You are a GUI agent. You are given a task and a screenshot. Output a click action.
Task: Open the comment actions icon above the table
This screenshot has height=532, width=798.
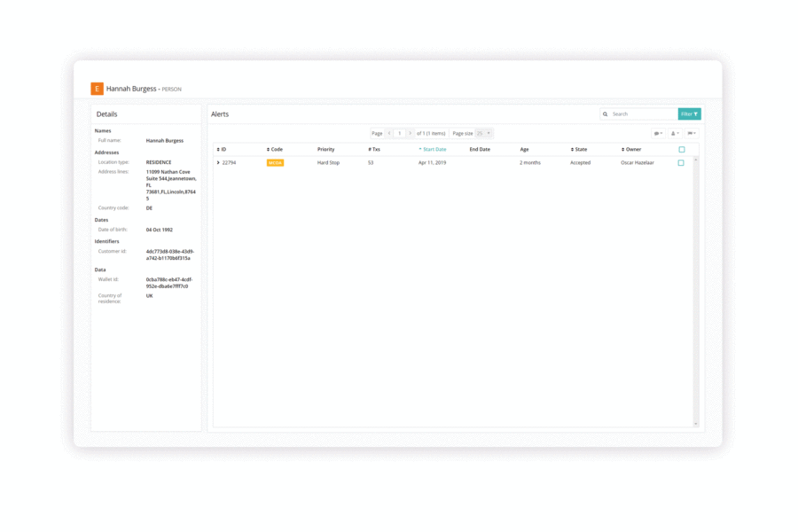[656, 133]
